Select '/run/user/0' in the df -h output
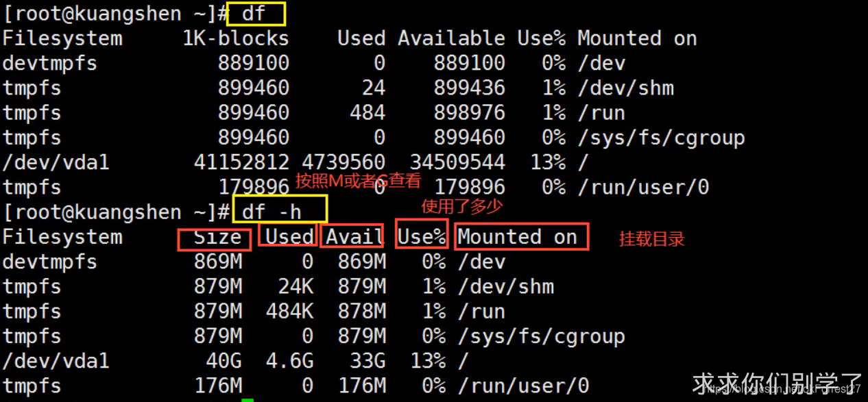 coord(523,386)
